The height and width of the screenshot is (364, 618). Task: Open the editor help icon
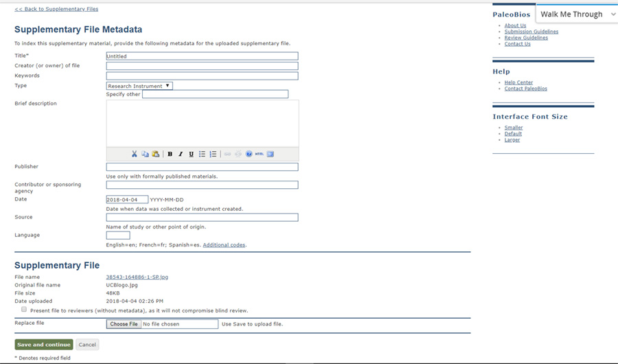click(x=249, y=154)
